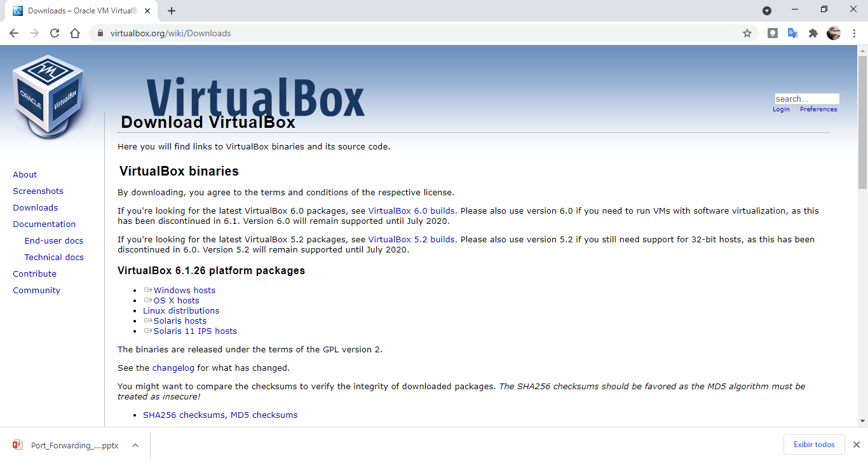Open the extensions puzzle menu
The image size is (868, 463).
pyautogui.click(x=813, y=33)
